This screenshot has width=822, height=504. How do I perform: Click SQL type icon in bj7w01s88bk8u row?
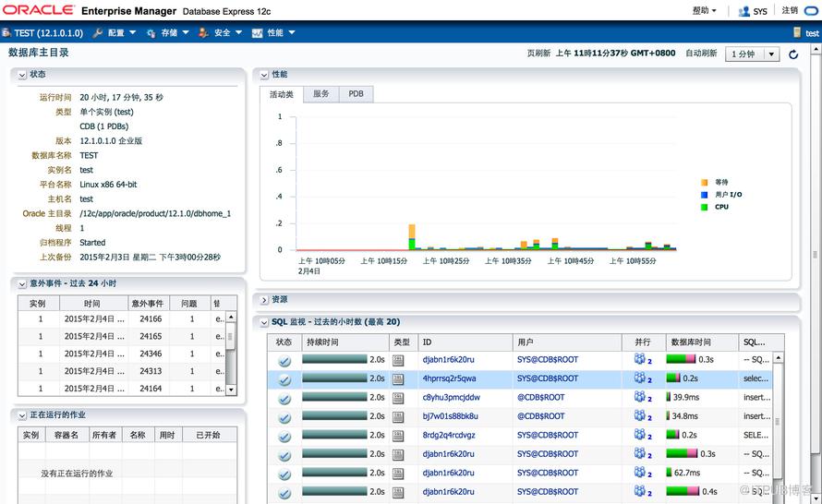click(398, 416)
